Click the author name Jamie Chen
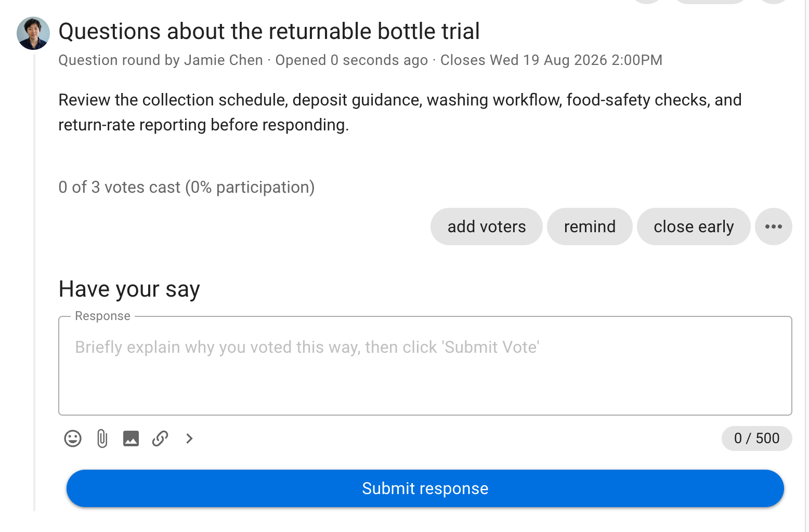The width and height of the screenshot is (809, 532). coord(224,60)
